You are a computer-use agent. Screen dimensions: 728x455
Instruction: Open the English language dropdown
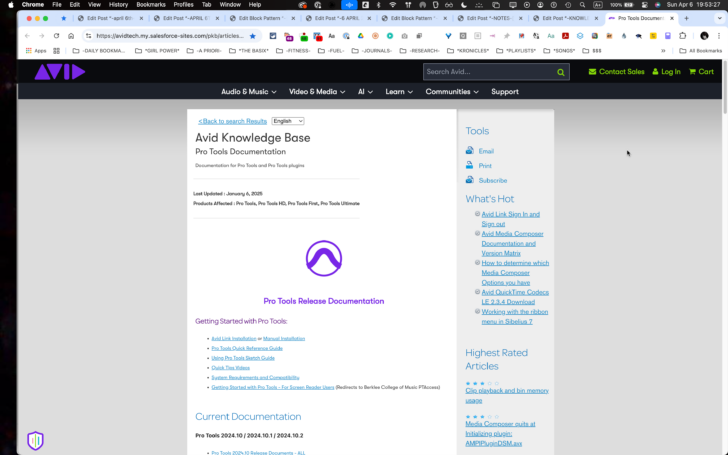288,121
